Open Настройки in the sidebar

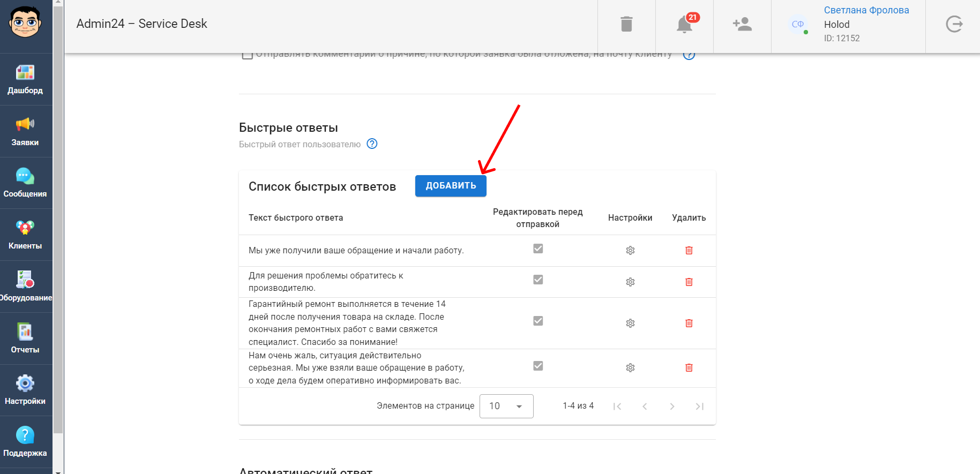25,390
